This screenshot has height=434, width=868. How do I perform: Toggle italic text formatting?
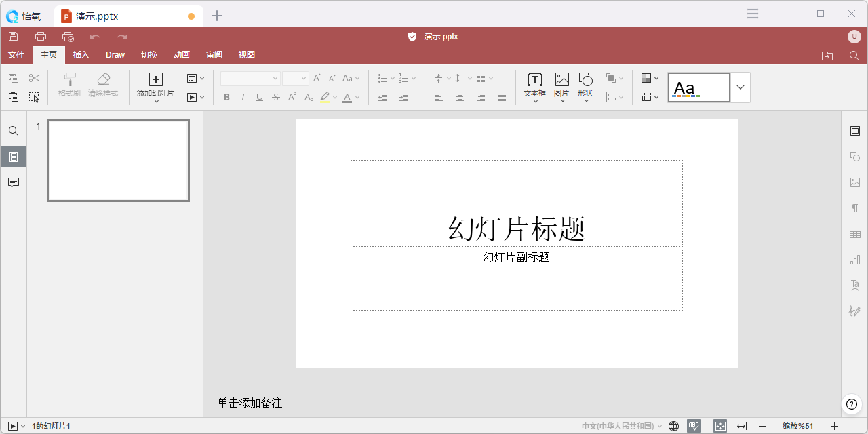[x=243, y=98]
